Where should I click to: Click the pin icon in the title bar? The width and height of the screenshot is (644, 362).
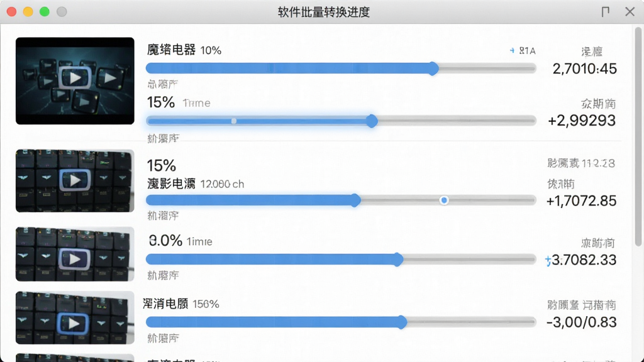tap(606, 11)
